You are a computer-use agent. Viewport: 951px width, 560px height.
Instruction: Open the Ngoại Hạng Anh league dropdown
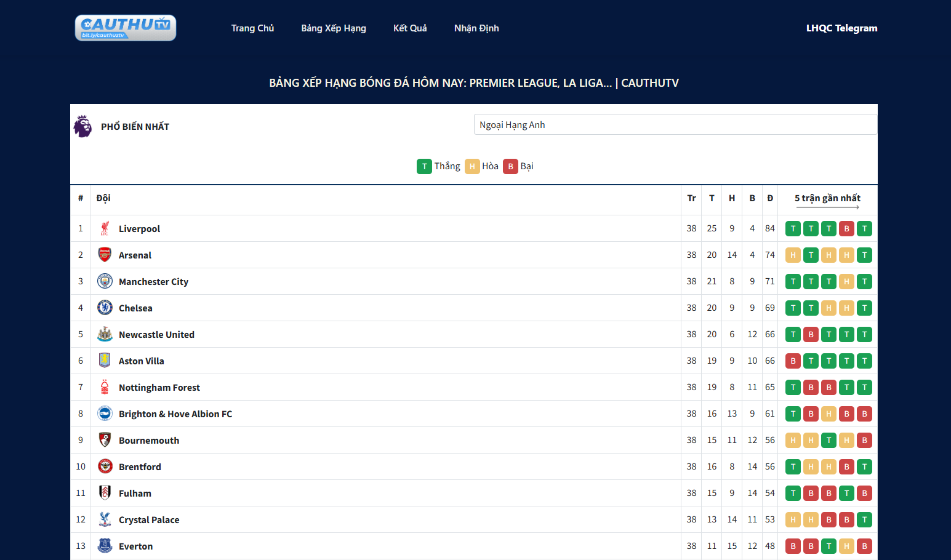pyautogui.click(x=675, y=124)
